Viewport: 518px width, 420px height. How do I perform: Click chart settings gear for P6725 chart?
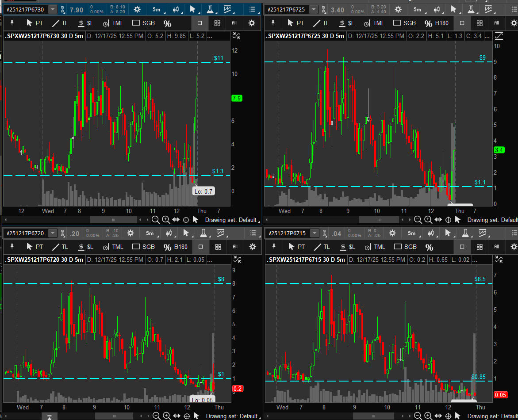(x=398, y=9)
